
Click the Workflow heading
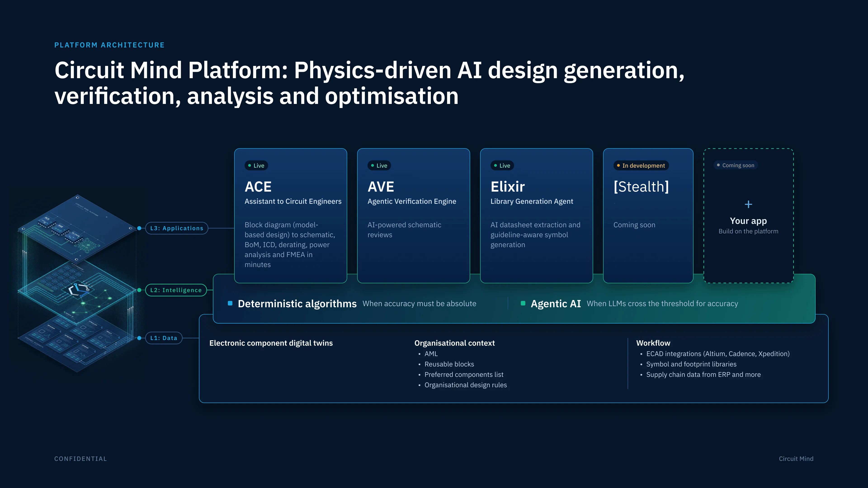point(653,343)
